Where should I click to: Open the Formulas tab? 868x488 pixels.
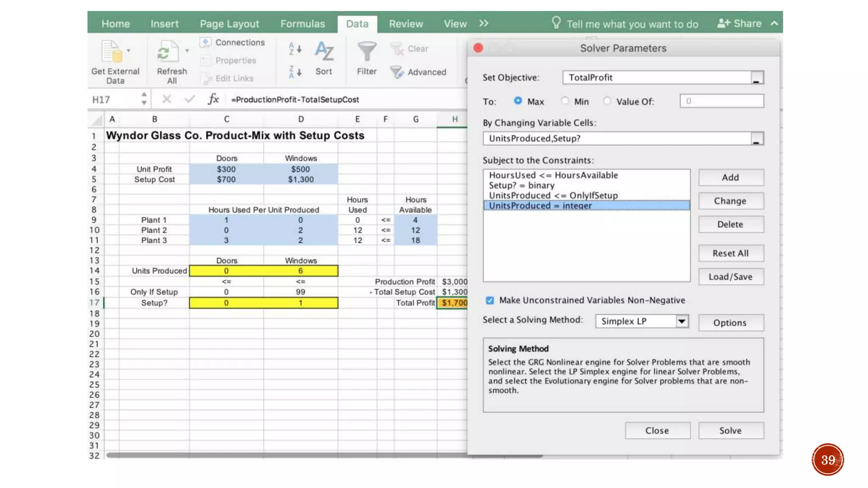(303, 24)
